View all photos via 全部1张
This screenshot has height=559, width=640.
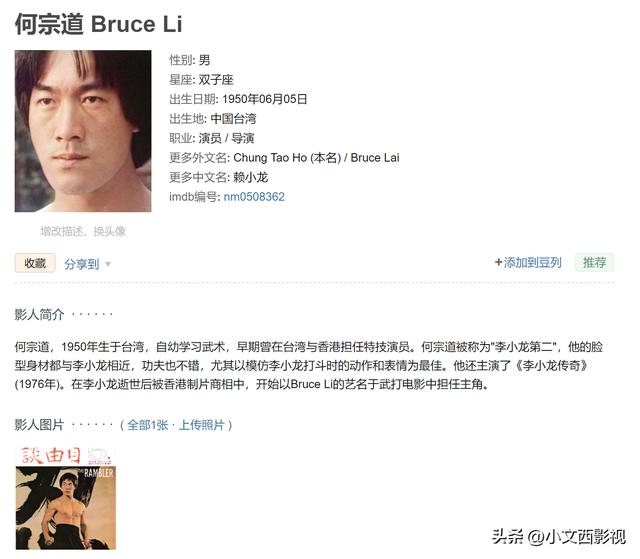click(x=148, y=425)
